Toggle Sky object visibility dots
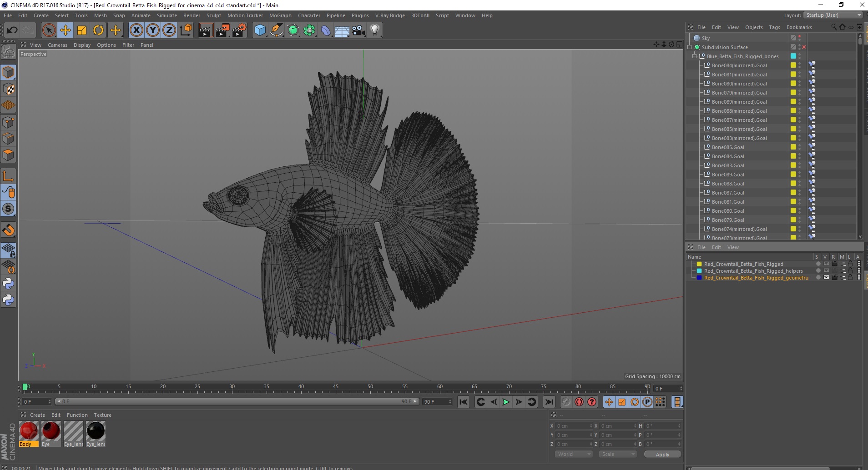The width and height of the screenshot is (868, 470). [x=799, y=38]
